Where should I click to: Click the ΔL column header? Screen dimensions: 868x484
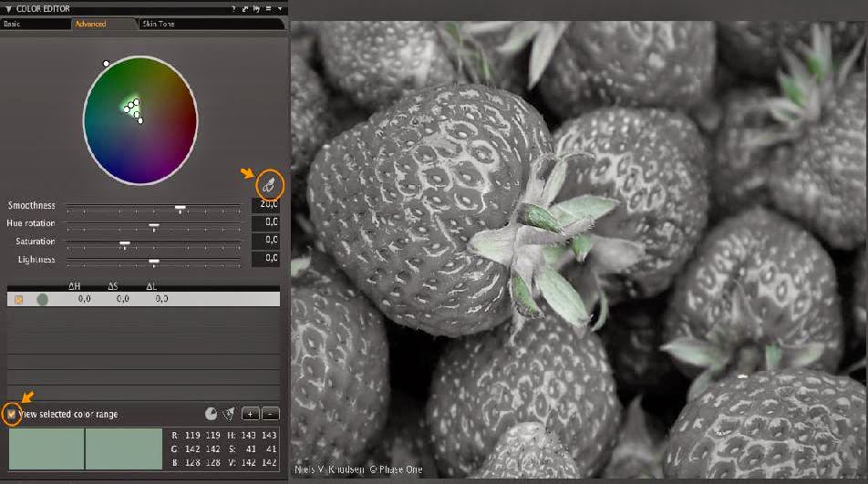[151, 286]
